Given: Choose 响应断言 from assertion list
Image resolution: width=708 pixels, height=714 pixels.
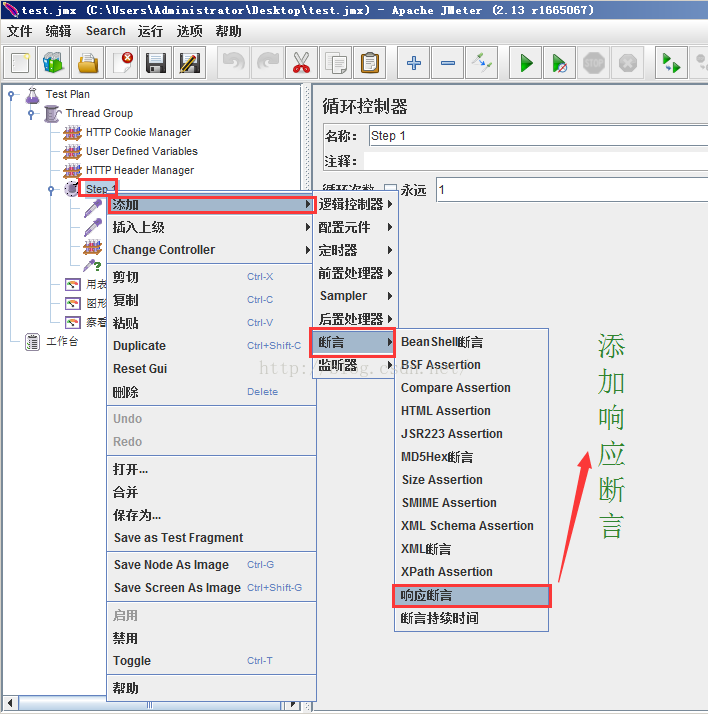Looking at the screenshot, I should point(472,596).
